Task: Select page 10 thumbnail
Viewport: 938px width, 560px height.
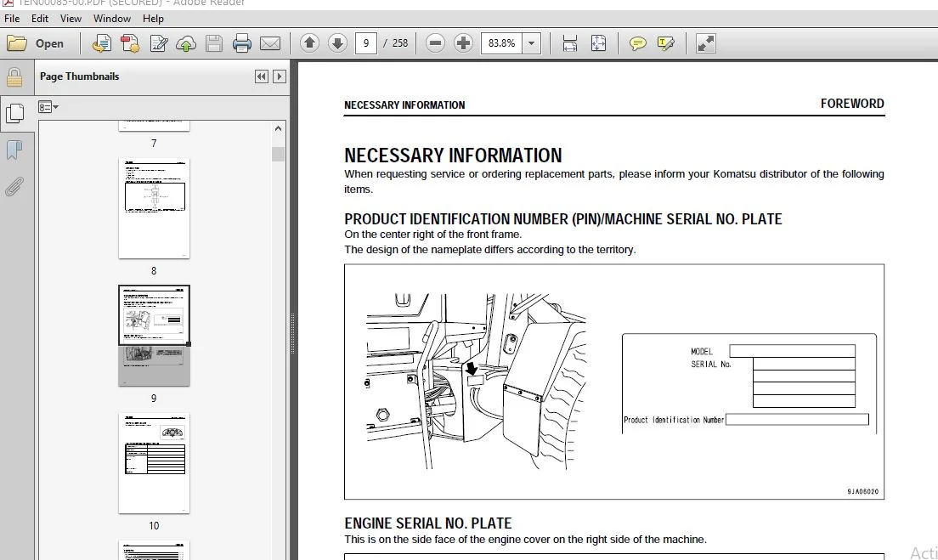Action: tap(155, 463)
